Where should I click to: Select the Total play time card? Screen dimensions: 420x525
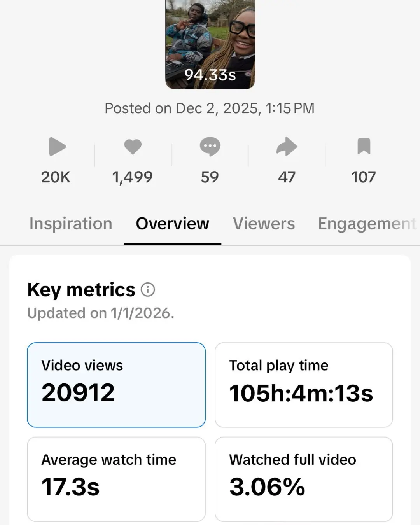304,385
